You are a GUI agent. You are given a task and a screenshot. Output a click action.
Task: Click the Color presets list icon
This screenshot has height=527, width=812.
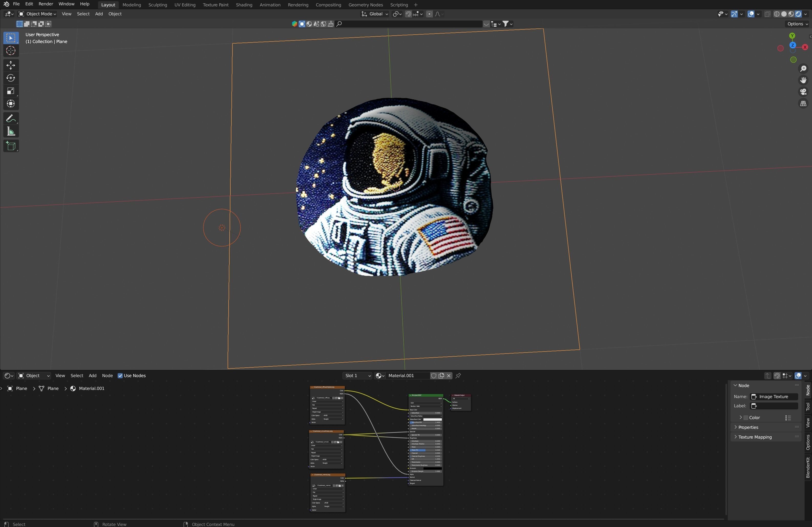point(788,418)
